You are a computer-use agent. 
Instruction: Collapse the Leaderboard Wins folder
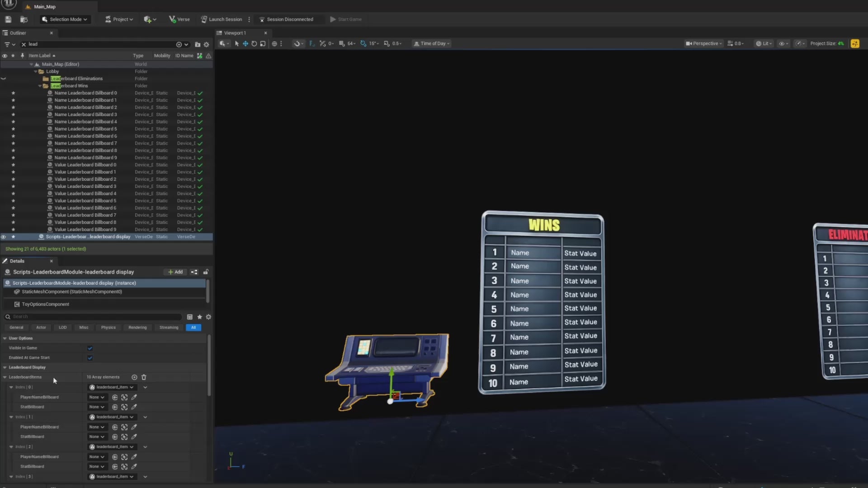tap(40, 86)
